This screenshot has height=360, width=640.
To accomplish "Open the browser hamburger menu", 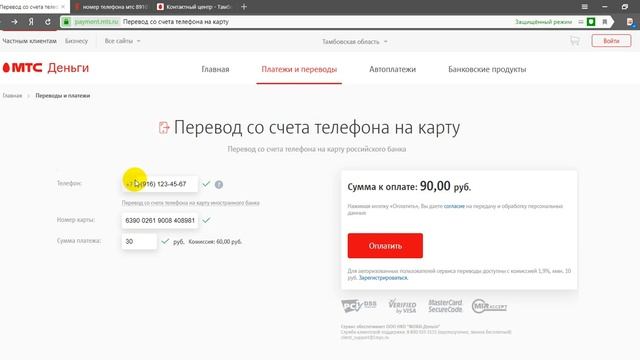I will pyautogui.click(x=584, y=7).
